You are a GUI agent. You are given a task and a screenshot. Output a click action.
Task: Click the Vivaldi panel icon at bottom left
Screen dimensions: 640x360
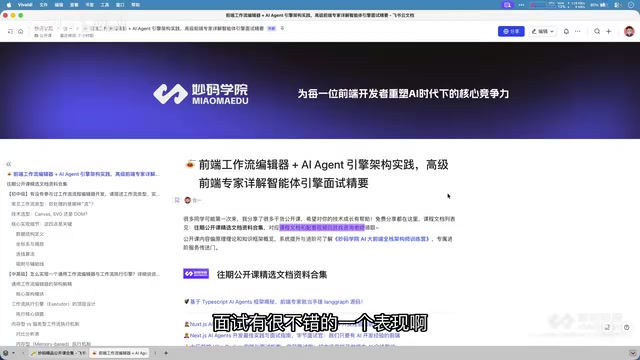(5, 353)
